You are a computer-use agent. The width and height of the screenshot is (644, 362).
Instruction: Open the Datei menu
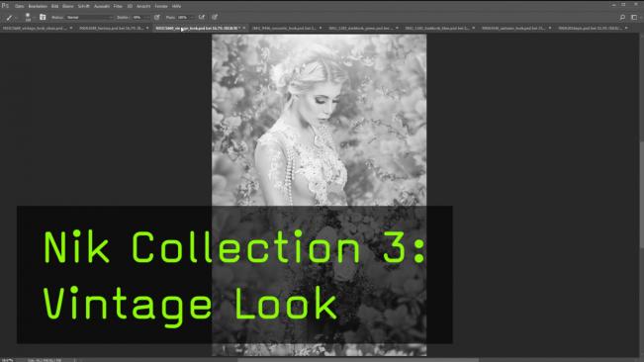point(20,6)
